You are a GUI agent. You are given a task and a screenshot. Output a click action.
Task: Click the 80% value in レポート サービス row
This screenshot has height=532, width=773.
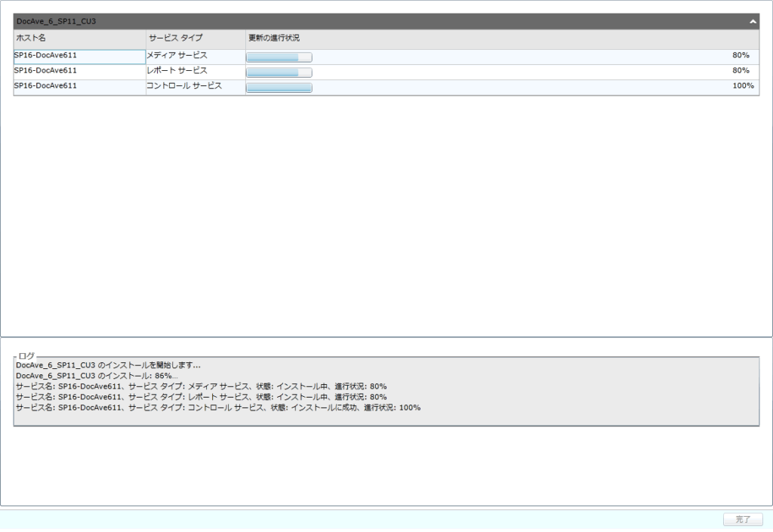point(741,70)
